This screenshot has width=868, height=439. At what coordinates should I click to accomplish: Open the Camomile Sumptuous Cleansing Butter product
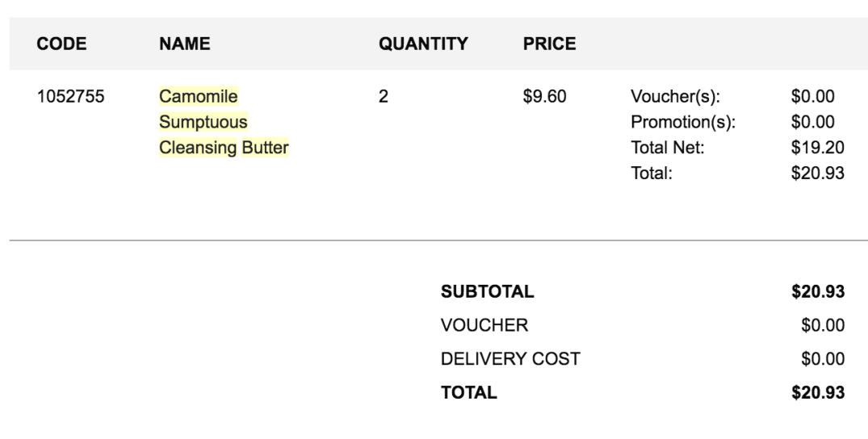[x=223, y=123]
